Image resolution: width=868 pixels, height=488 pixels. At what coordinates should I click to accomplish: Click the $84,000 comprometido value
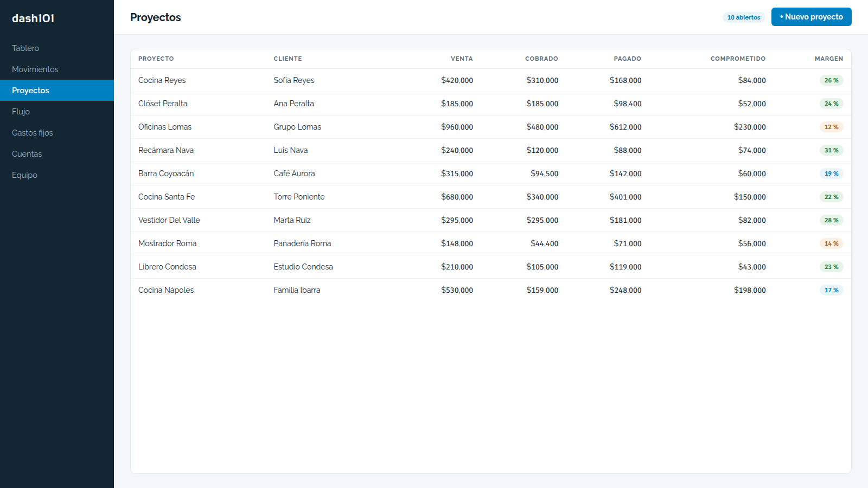tap(752, 80)
